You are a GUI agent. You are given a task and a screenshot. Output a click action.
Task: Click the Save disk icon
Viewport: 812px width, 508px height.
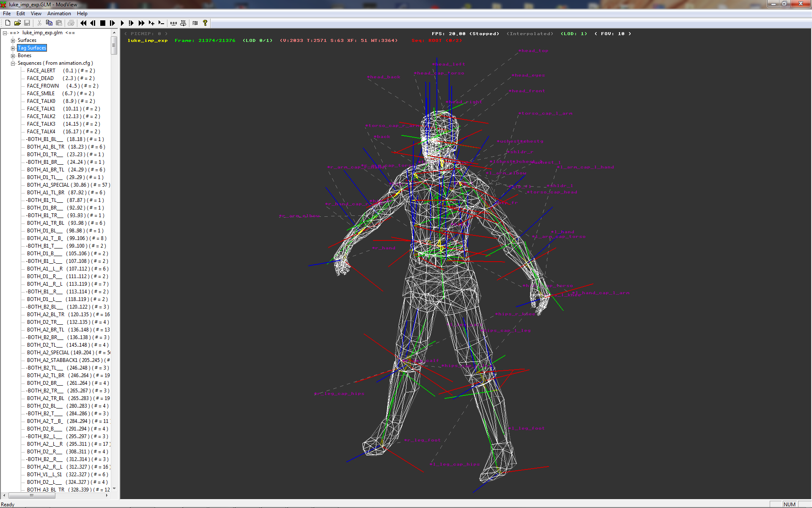(27, 23)
